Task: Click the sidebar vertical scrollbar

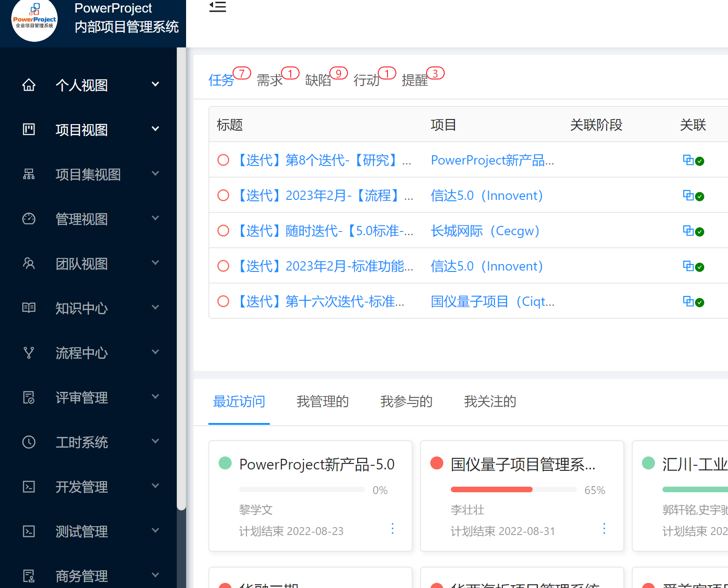Action: [x=181, y=279]
